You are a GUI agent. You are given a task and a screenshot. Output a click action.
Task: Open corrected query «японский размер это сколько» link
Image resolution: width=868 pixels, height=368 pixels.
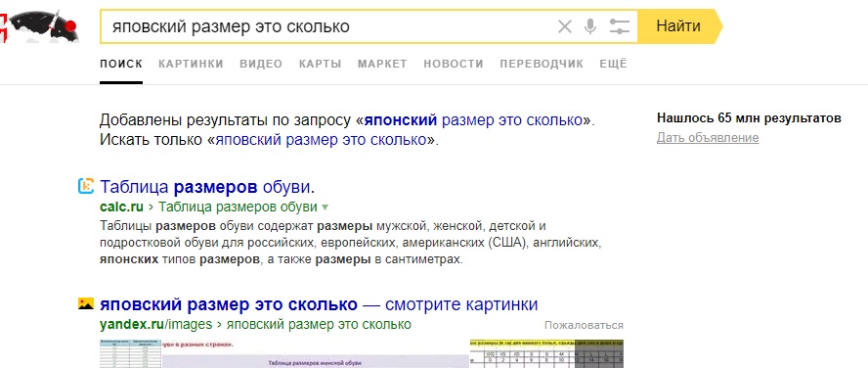pos(473,119)
